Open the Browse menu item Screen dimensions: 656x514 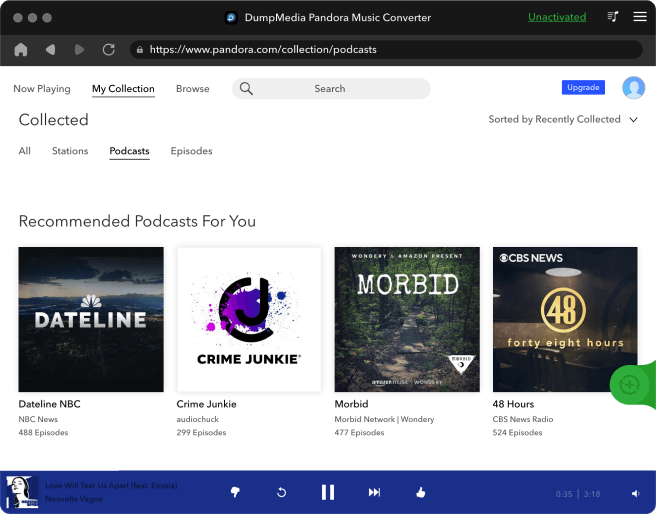pos(192,88)
